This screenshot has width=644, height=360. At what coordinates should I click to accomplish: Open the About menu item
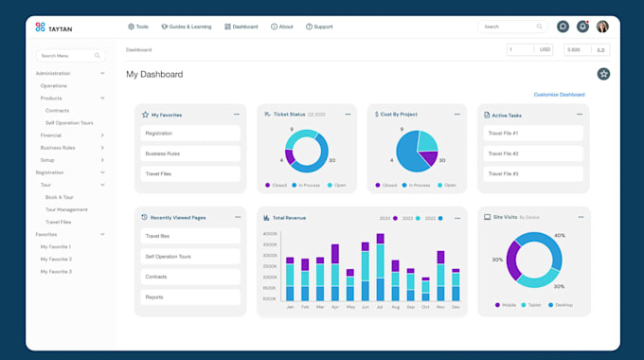(282, 27)
